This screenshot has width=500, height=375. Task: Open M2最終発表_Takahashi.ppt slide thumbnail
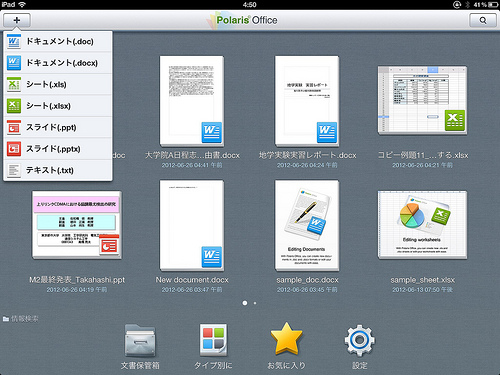(77, 225)
